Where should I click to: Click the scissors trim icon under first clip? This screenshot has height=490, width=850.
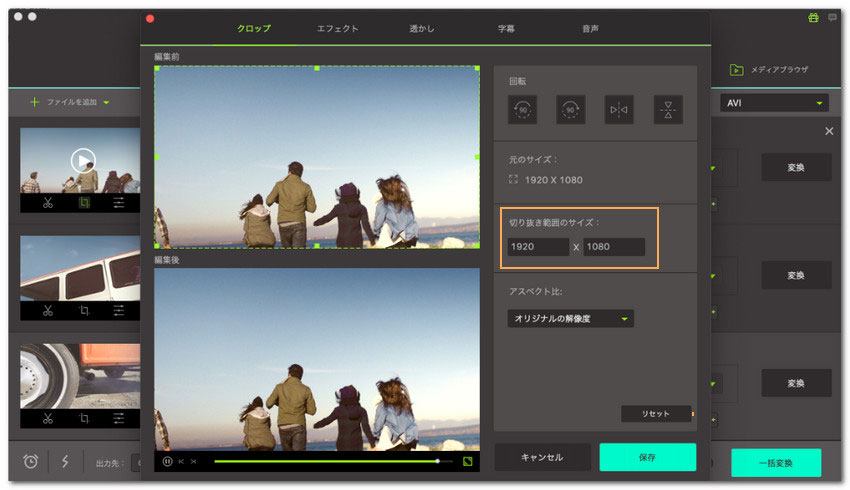pyautogui.click(x=48, y=203)
